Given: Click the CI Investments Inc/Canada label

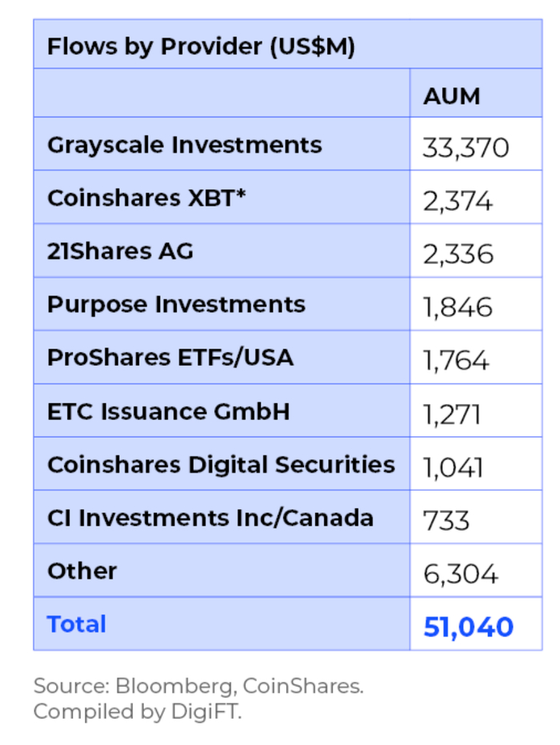Looking at the screenshot, I should coord(210,518).
